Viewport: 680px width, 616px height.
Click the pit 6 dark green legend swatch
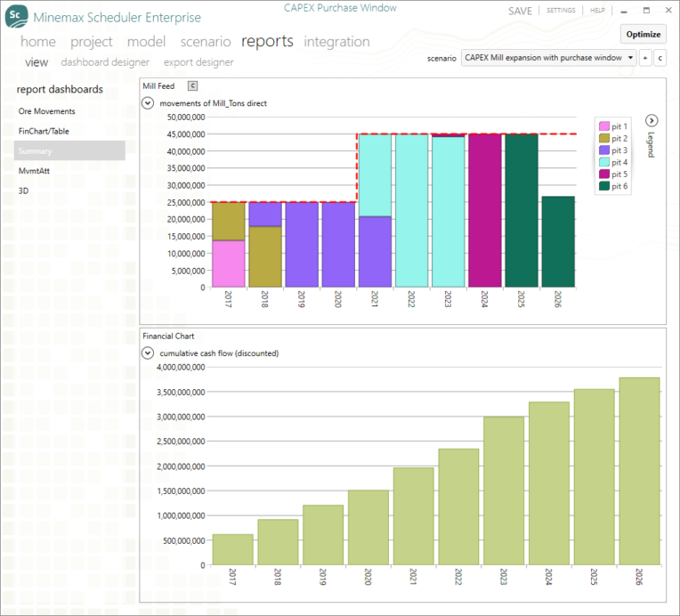tap(604, 186)
